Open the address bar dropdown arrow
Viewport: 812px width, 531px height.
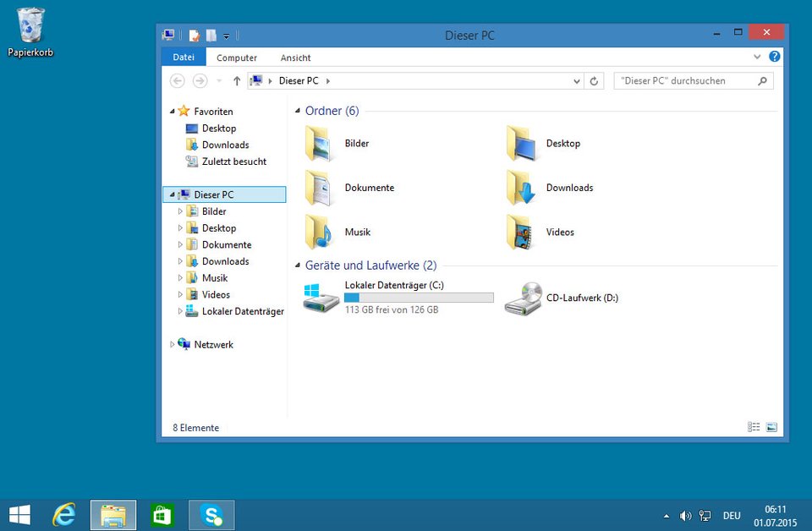[x=577, y=81]
